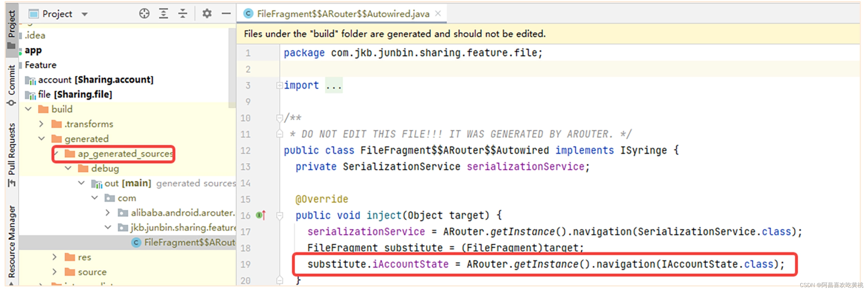
Task: Collapse the out [main] node
Action: pos(82,183)
